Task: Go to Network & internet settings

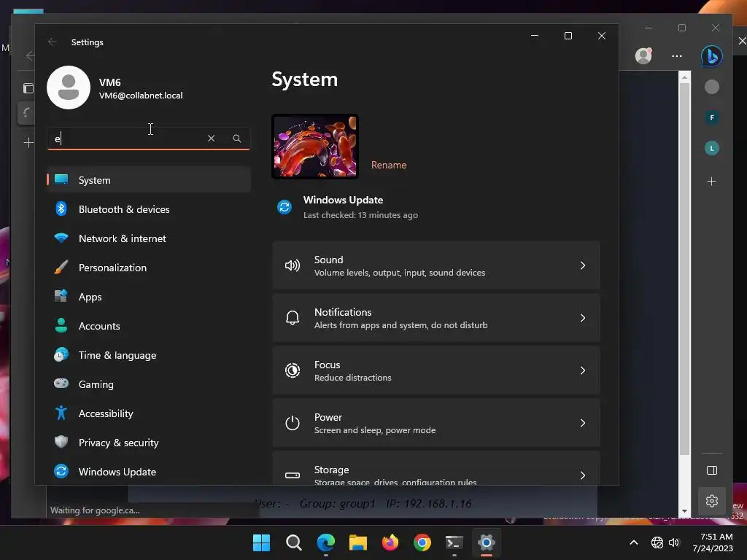Action: (x=149, y=238)
